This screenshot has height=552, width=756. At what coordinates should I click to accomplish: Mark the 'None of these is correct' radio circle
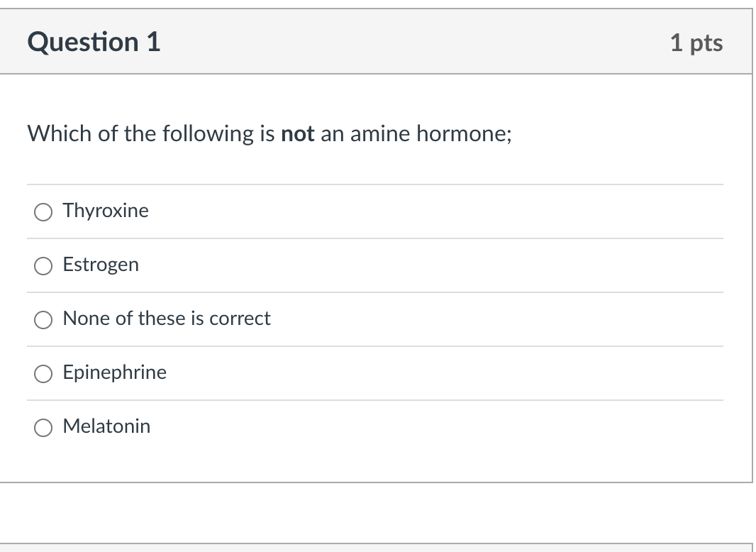pyautogui.click(x=44, y=319)
